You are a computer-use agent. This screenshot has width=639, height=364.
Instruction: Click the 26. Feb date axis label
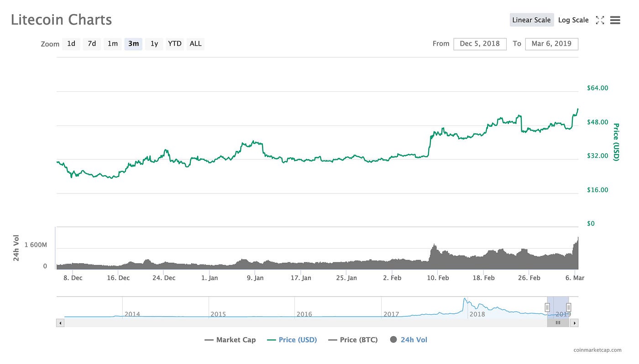[x=529, y=278]
